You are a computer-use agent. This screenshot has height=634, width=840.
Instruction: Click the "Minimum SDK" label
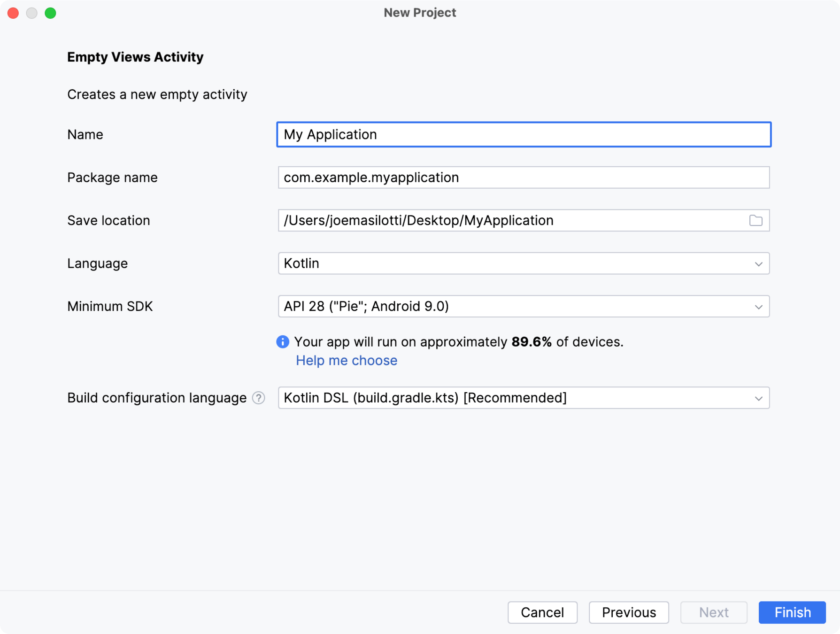[x=110, y=306]
